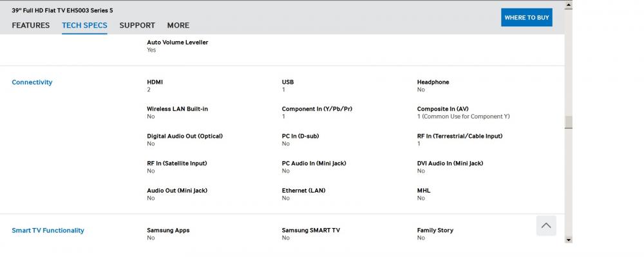
Task: Click the Ethernet (LAN) spec label
Action: pos(303,191)
